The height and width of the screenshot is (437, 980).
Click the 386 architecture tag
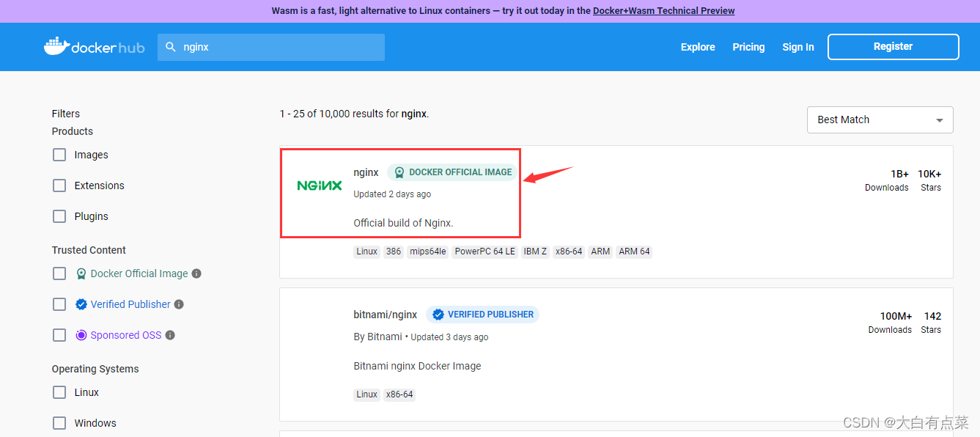[x=394, y=251]
